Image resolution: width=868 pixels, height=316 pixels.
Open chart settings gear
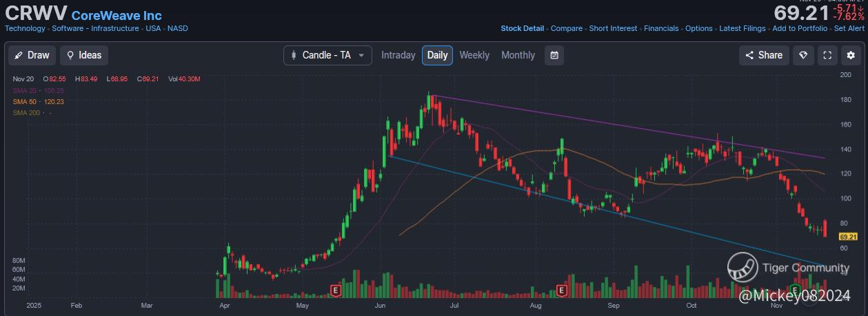click(x=851, y=55)
